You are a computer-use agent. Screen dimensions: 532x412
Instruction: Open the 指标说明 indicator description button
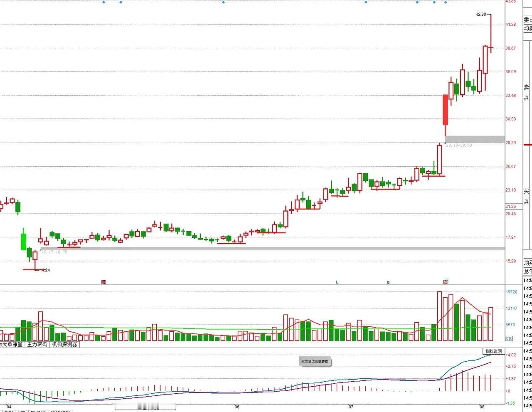pos(493,351)
